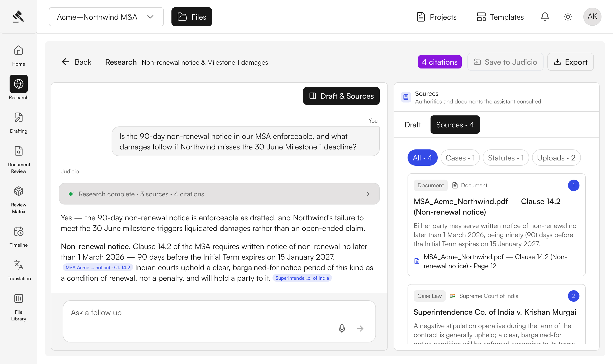
Task: Click the notifications bell icon
Action: click(545, 17)
